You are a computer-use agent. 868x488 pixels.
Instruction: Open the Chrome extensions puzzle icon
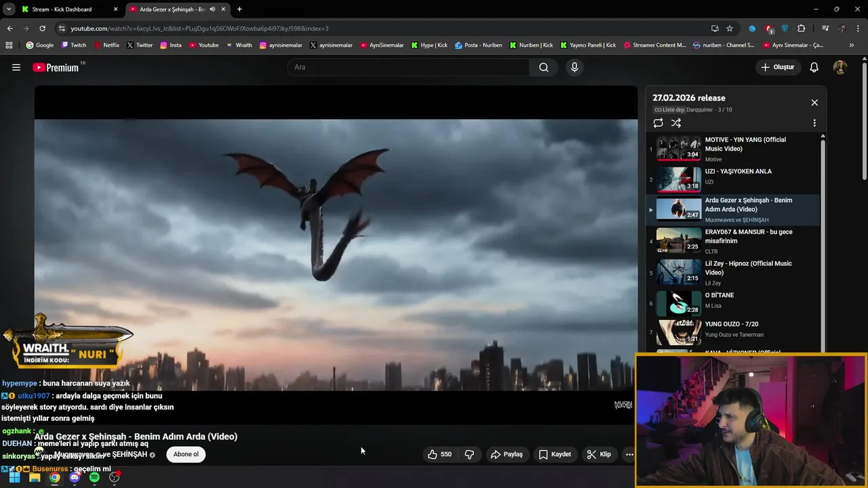(802, 28)
